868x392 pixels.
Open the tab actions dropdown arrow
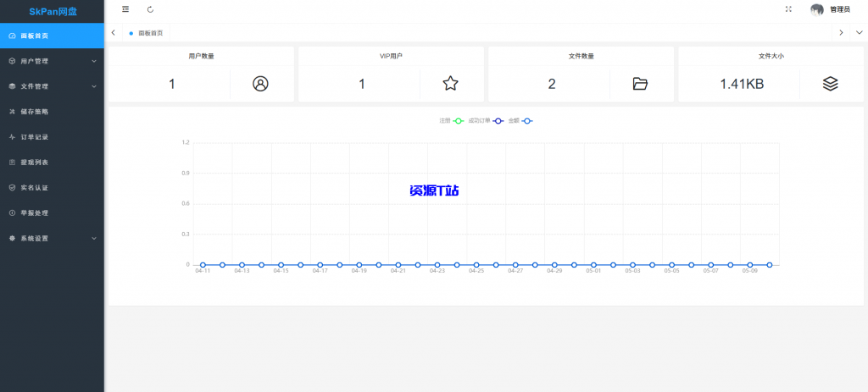tap(859, 33)
